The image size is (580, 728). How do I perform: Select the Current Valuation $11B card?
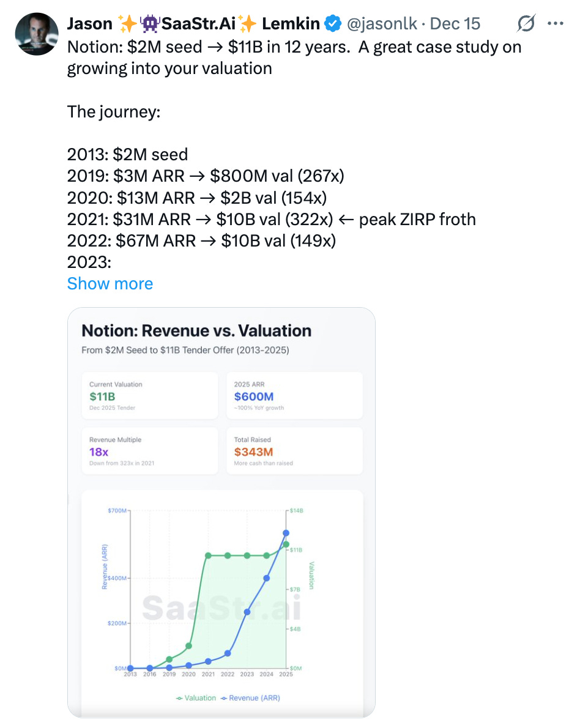pos(149,395)
